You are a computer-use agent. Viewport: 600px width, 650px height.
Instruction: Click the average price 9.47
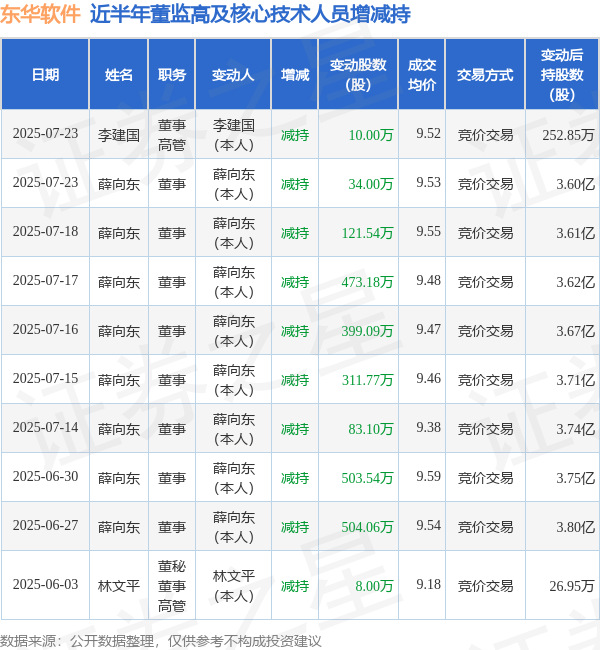pyautogui.click(x=428, y=329)
